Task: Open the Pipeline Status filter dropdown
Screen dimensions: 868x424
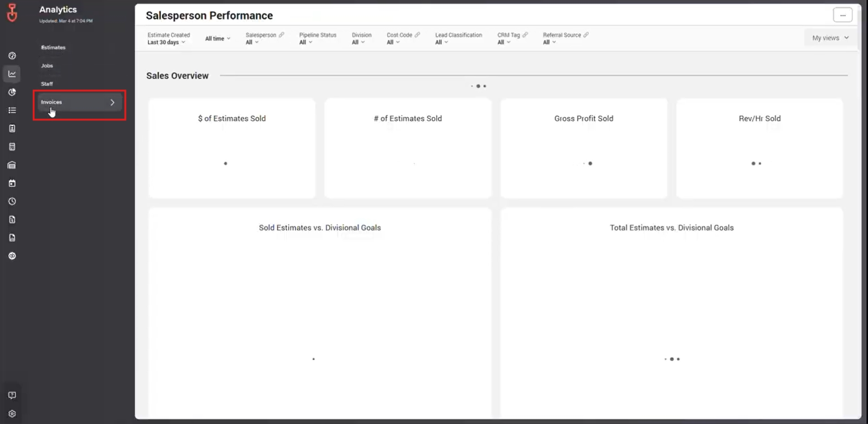Action: click(306, 42)
